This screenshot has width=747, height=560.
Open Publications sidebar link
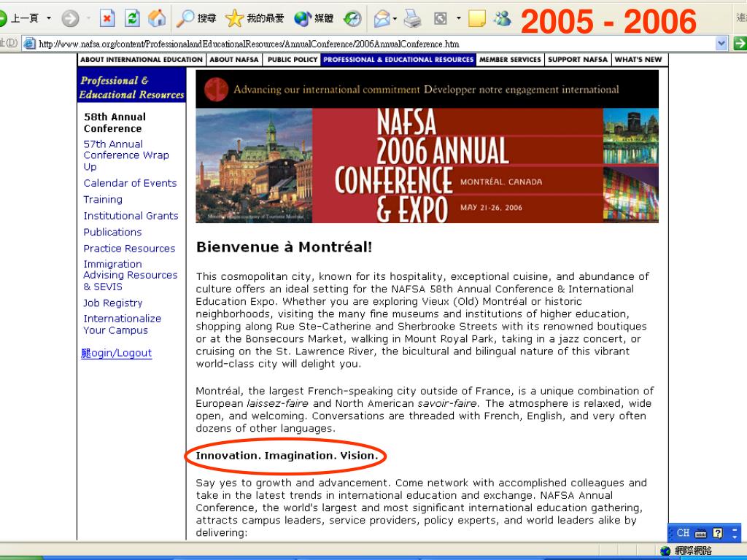(x=112, y=232)
